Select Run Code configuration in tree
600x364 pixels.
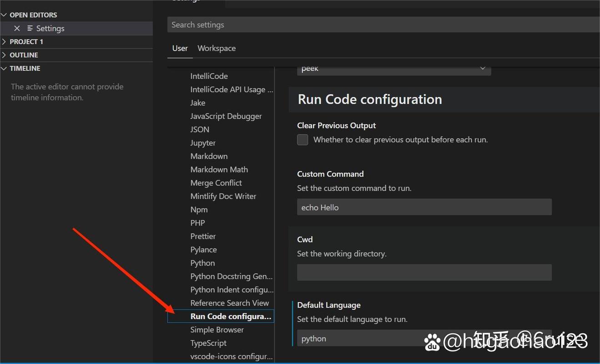coord(221,316)
